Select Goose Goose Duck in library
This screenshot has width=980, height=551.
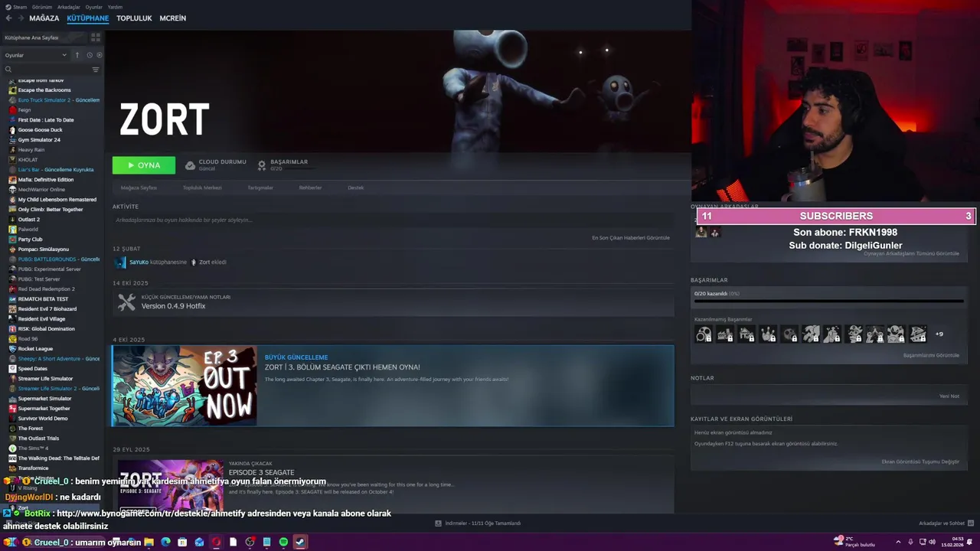coord(40,130)
